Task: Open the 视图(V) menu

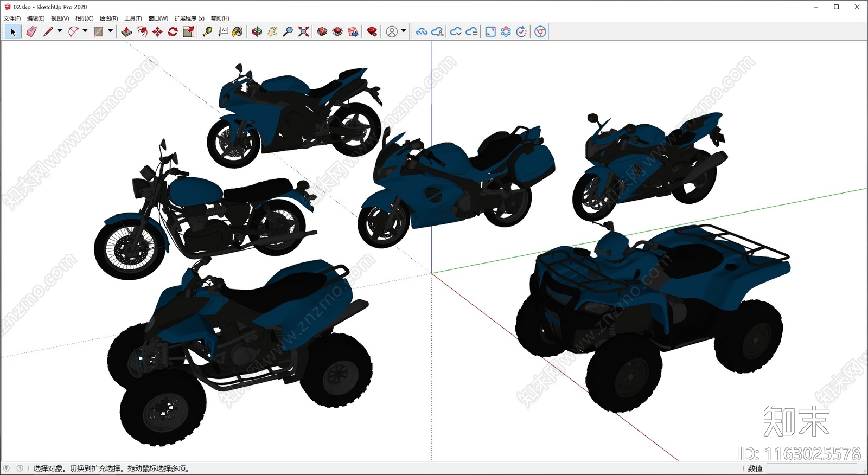Action: (60, 18)
